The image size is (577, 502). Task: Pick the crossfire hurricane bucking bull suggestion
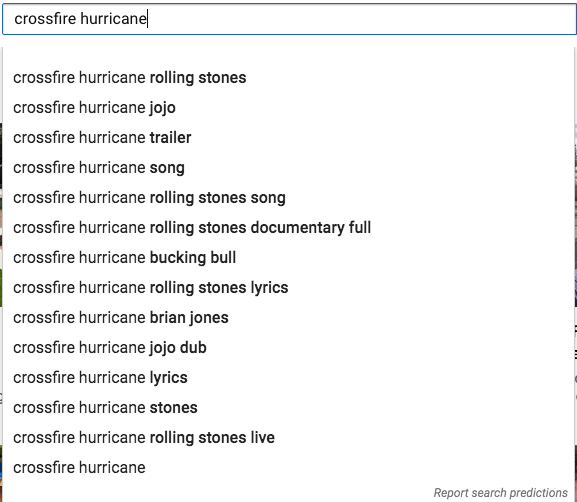click(288, 258)
